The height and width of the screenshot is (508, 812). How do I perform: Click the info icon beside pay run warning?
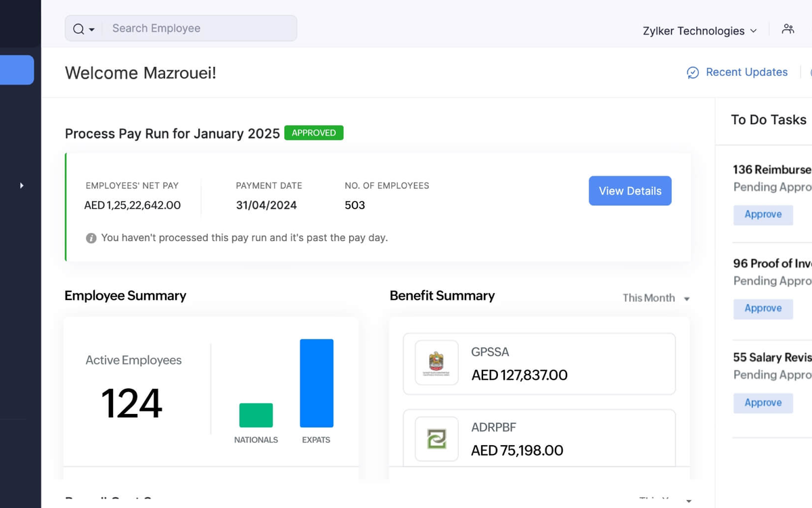[91, 238]
